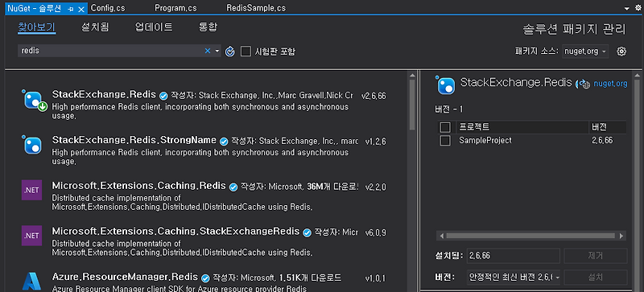Open the search history dropdown arrow
The width and height of the screenshot is (644, 292).
217,51
